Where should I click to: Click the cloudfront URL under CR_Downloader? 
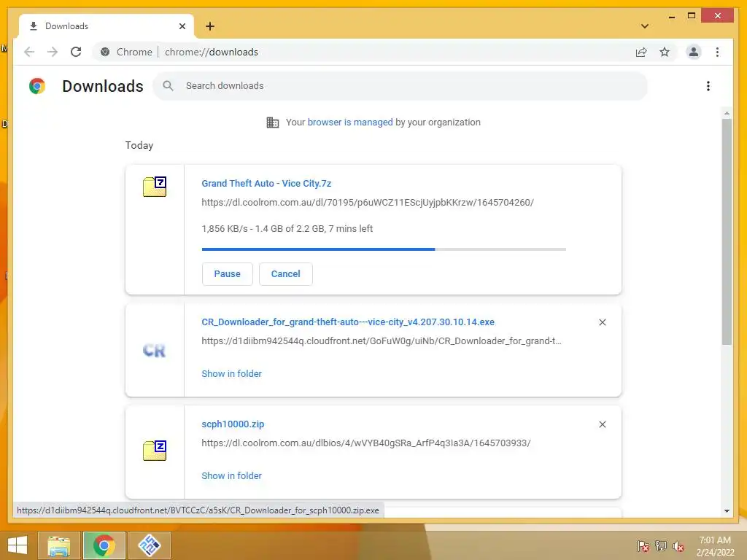click(x=381, y=341)
